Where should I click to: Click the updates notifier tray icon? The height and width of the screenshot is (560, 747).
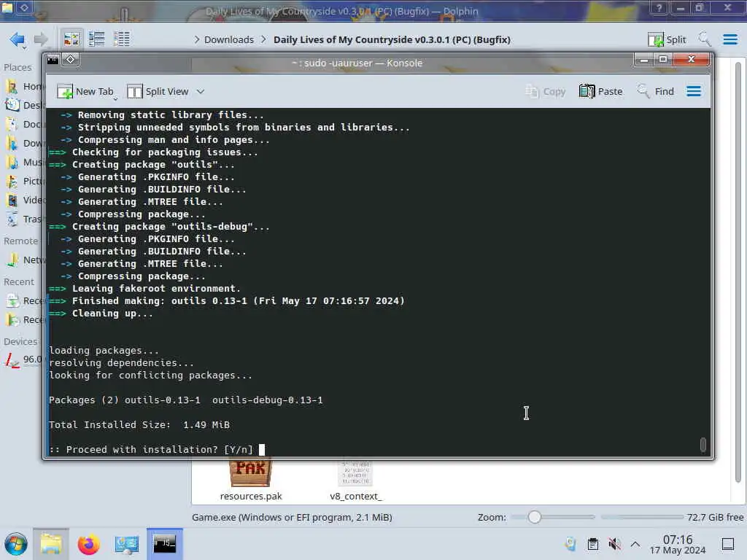pos(570,544)
